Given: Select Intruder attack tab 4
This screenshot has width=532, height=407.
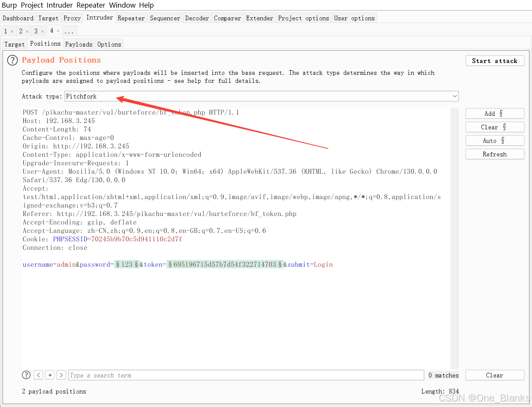Looking at the screenshot, I should [52, 30].
